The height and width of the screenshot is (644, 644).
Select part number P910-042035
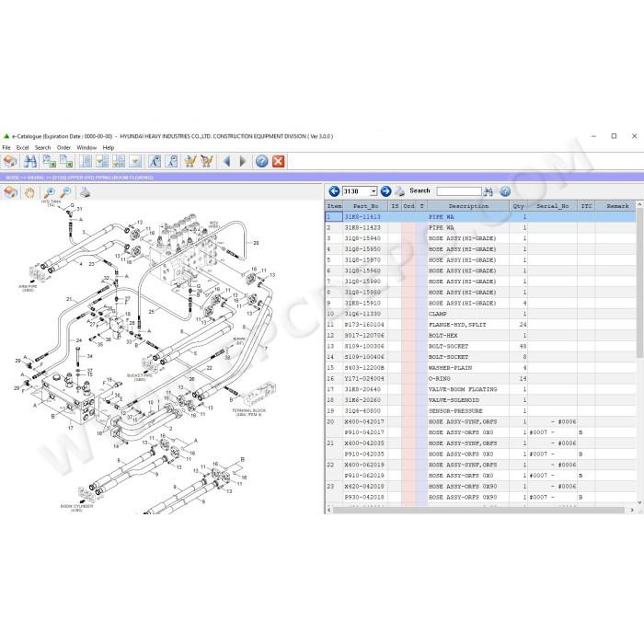pyautogui.click(x=364, y=454)
